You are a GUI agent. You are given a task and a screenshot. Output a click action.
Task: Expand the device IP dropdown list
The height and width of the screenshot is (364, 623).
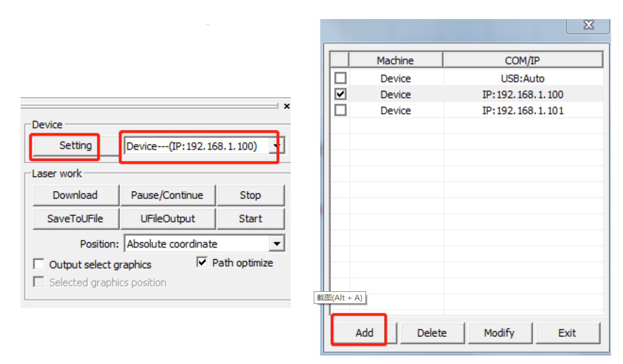(x=276, y=146)
